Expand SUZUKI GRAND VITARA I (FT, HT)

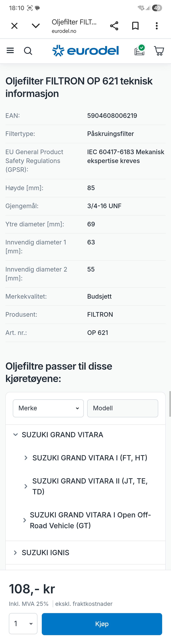point(85,458)
